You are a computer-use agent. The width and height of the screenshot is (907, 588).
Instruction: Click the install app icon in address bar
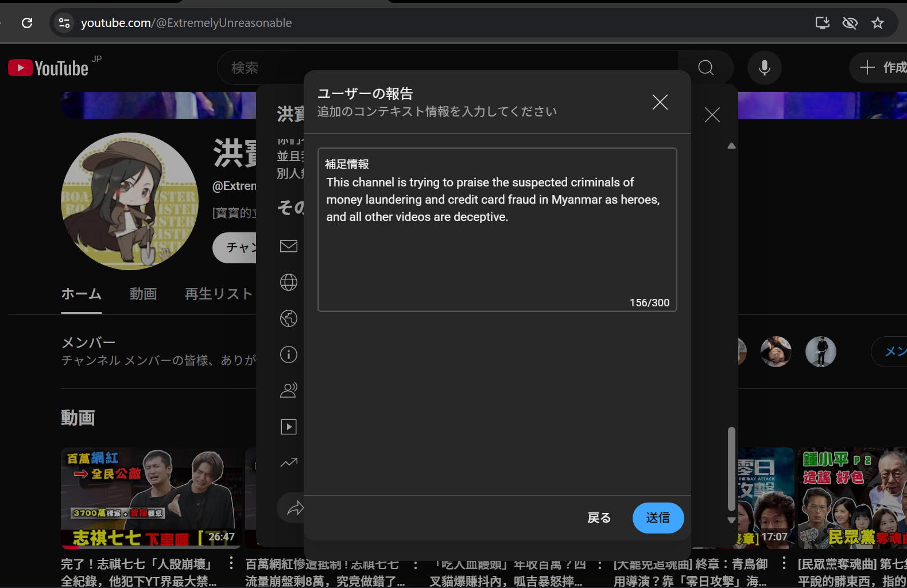pyautogui.click(x=822, y=23)
